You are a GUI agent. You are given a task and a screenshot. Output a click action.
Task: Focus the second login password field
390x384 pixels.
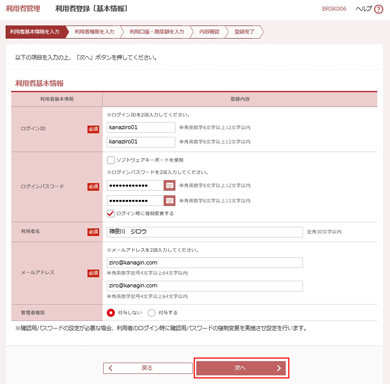pyautogui.click(x=135, y=201)
